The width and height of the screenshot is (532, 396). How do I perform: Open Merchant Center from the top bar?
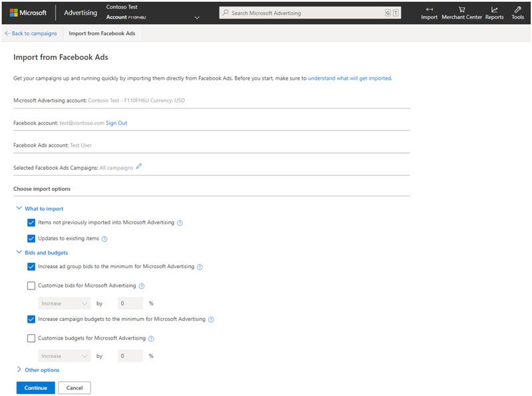(462, 13)
